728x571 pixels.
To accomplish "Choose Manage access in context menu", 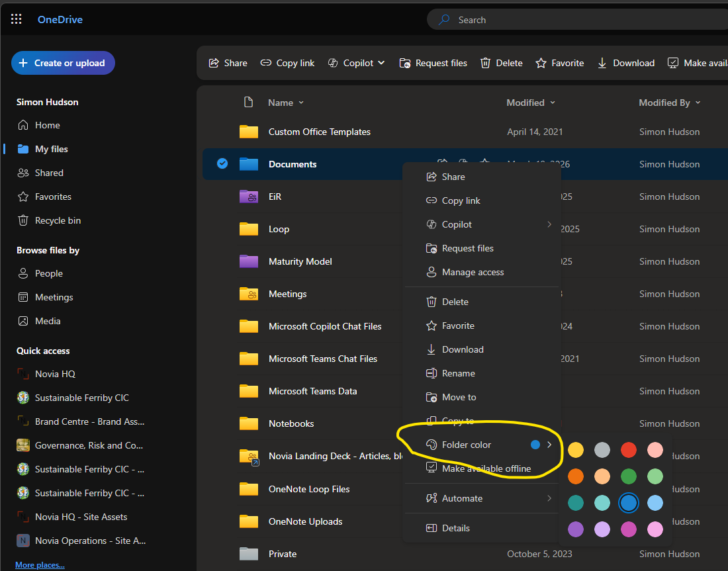I will 473,272.
